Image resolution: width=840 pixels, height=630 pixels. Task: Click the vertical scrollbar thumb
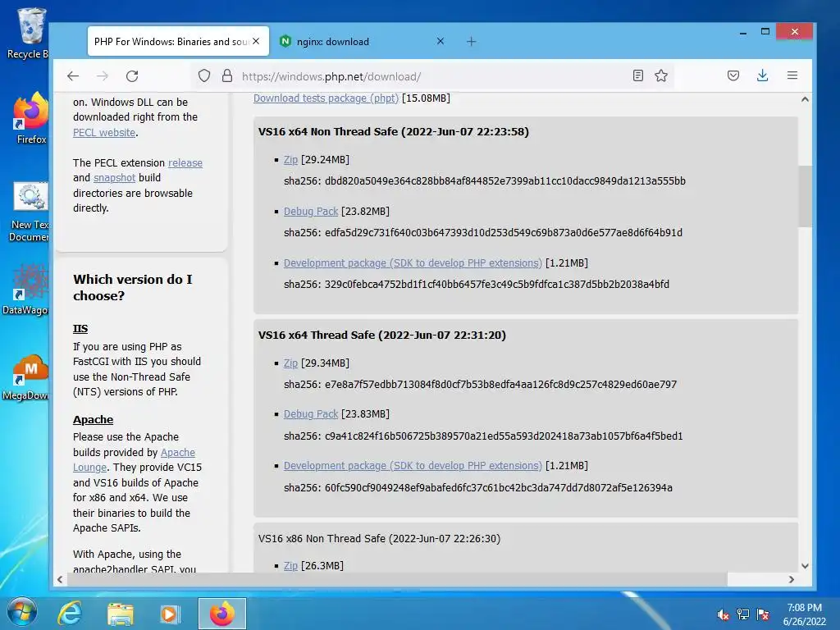point(805,196)
